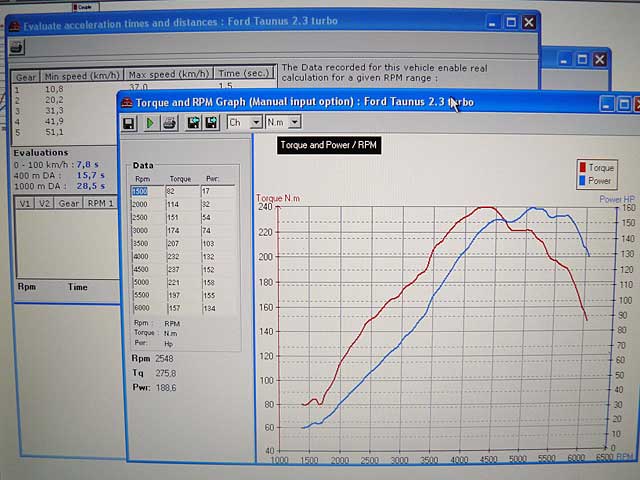640x480 pixels.
Task: Click the Max speed (km/h) column header
Action: point(168,74)
